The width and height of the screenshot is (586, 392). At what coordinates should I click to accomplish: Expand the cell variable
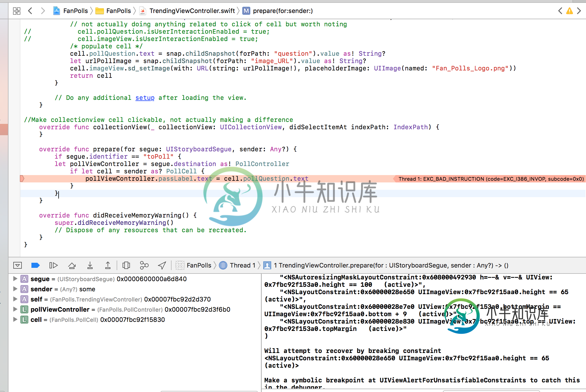tap(15, 320)
